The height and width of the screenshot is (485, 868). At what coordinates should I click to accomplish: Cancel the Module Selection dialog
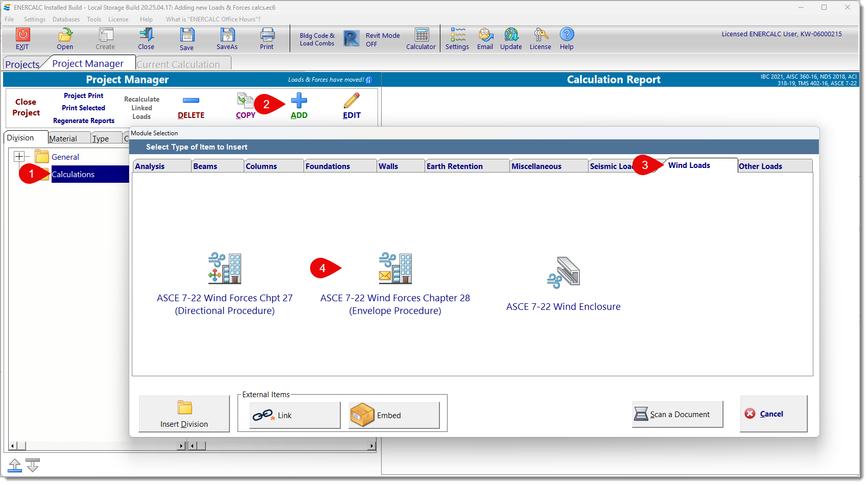coord(773,414)
